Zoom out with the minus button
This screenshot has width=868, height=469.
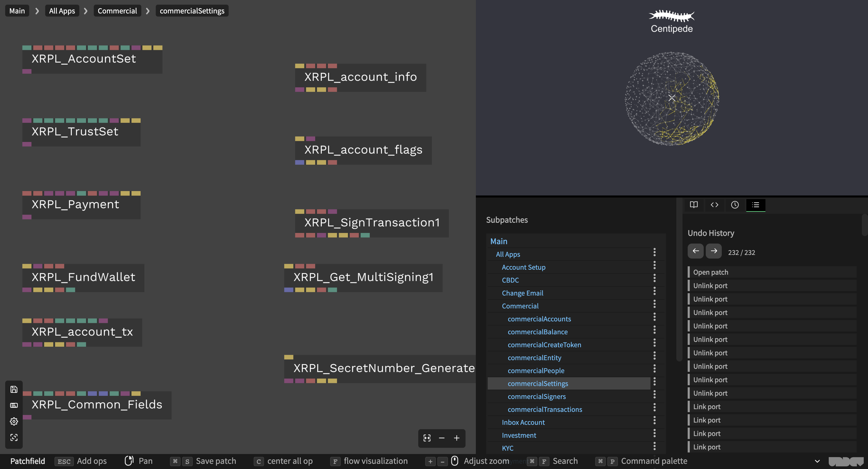pyautogui.click(x=442, y=438)
